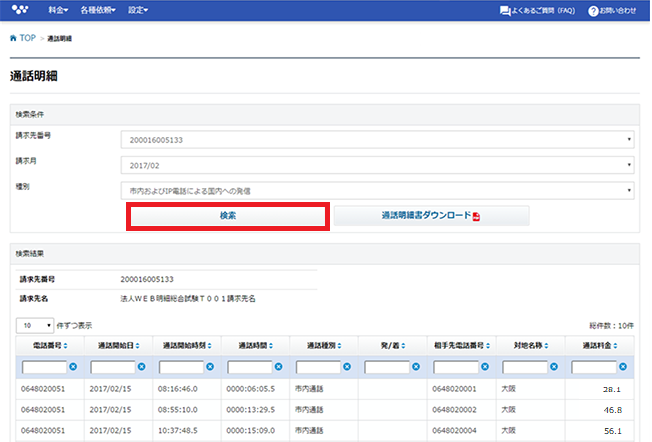Clear the 通話開始日 column filter
Image resolution: width=652 pixels, height=442 pixels.
pyautogui.click(x=141, y=366)
